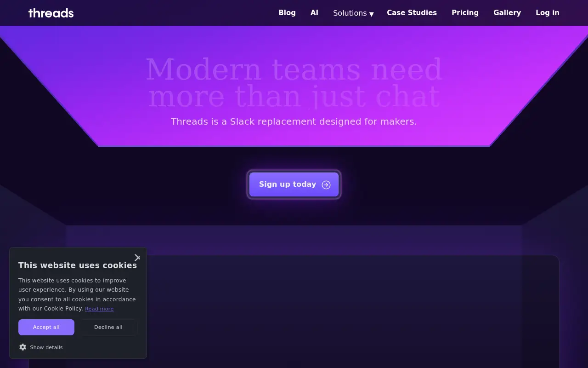This screenshot has height=368, width=588.
Task: Click the 'Threads is a Slack replacement' subtitle
Action: pyautogui.click(x=294, y=121)
